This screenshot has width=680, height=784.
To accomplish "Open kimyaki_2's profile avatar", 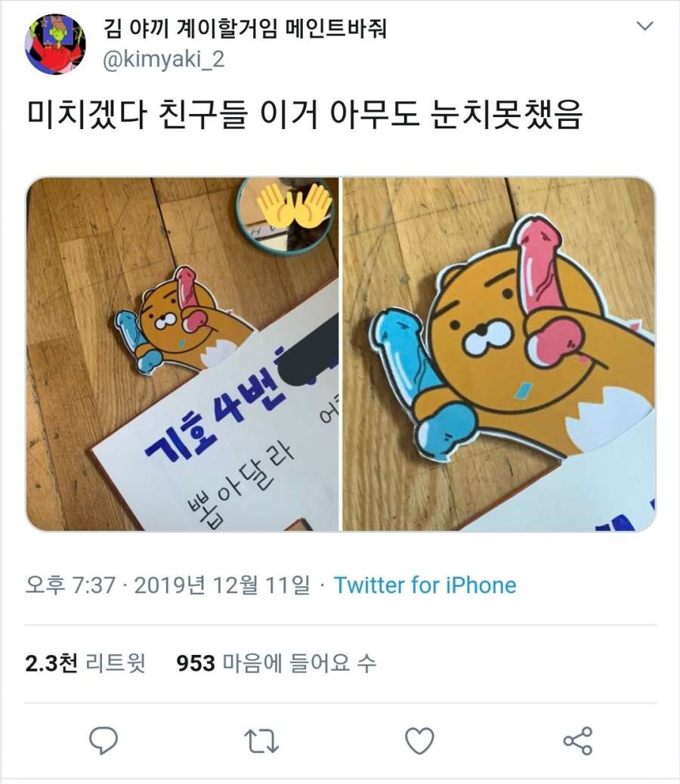I will [x=55, y=44].
